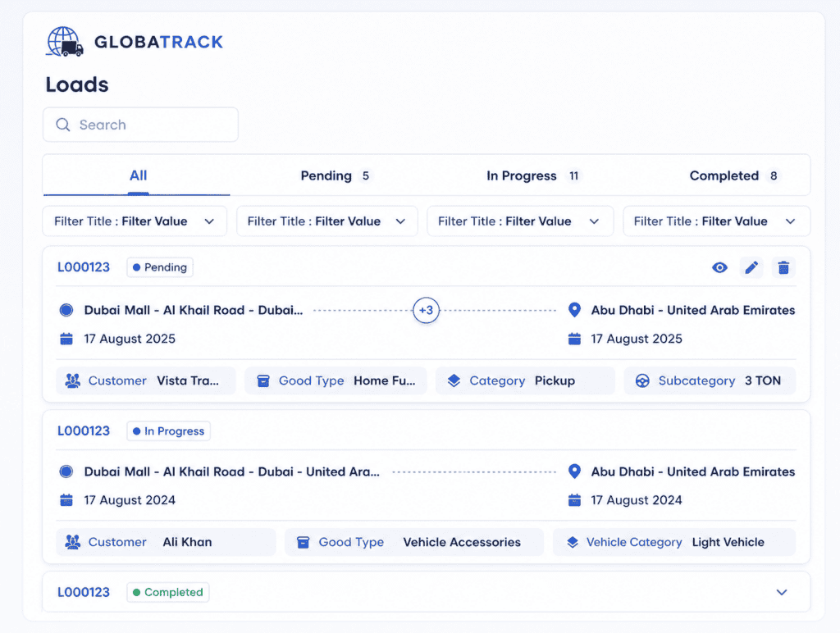840x633 pixels.
Task: Click the calendar icon beside destination 17 August 2024
Action: point(574,499)
